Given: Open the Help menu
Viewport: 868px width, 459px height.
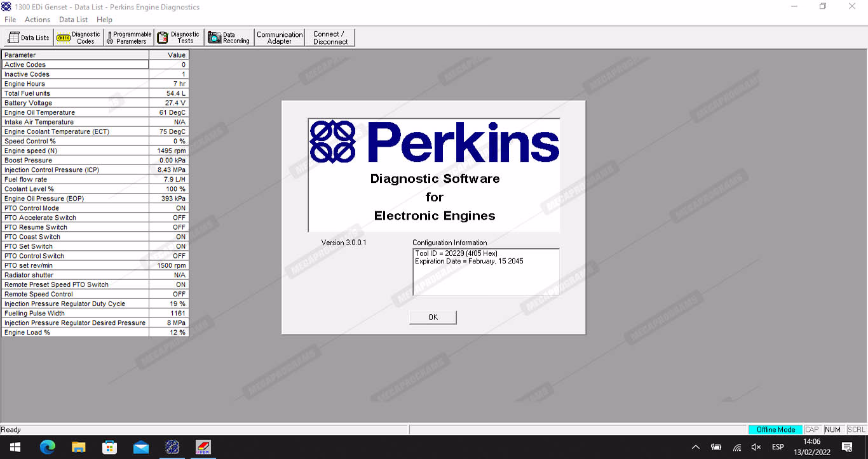Looking at the screenshot, I should pos(104,20).
